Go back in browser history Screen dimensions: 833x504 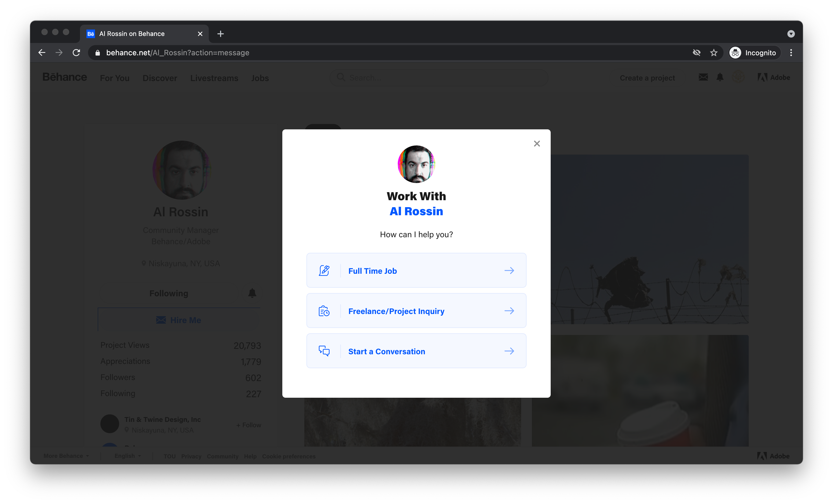[x=42, y=53]
